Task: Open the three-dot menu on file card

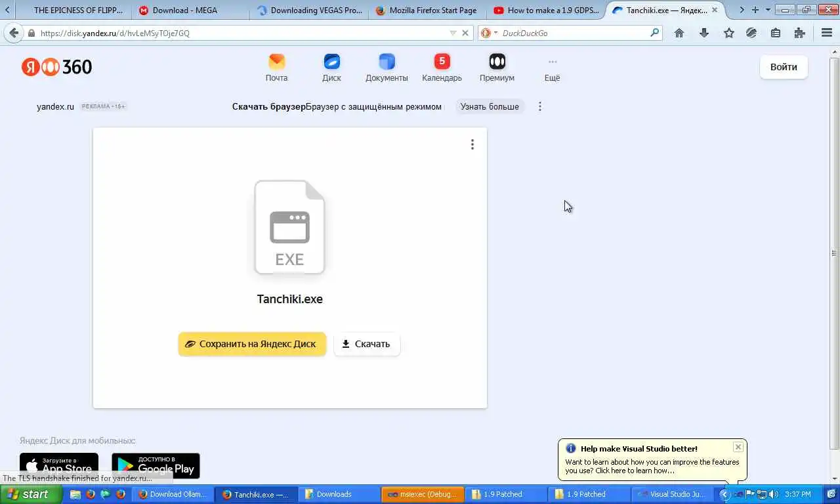Action: [472, 144]
